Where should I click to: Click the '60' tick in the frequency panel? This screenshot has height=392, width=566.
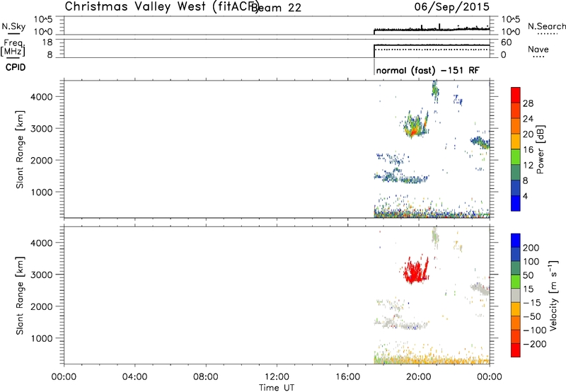click(507, 42)
